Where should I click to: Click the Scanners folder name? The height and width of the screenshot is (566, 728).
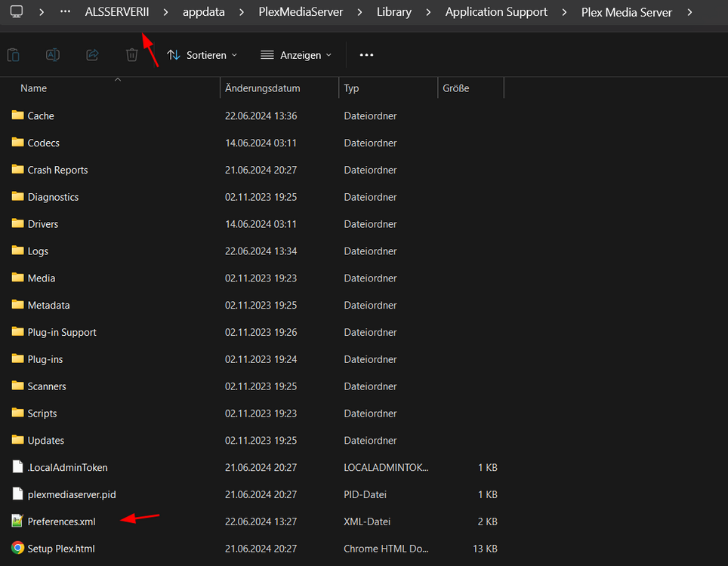point(46,386)
